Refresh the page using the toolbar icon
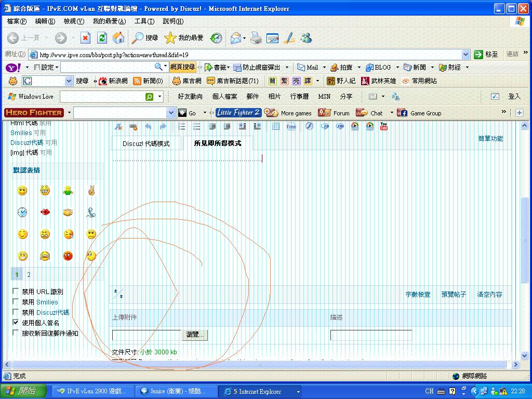 pyautogui.click(x=102, y=38)
